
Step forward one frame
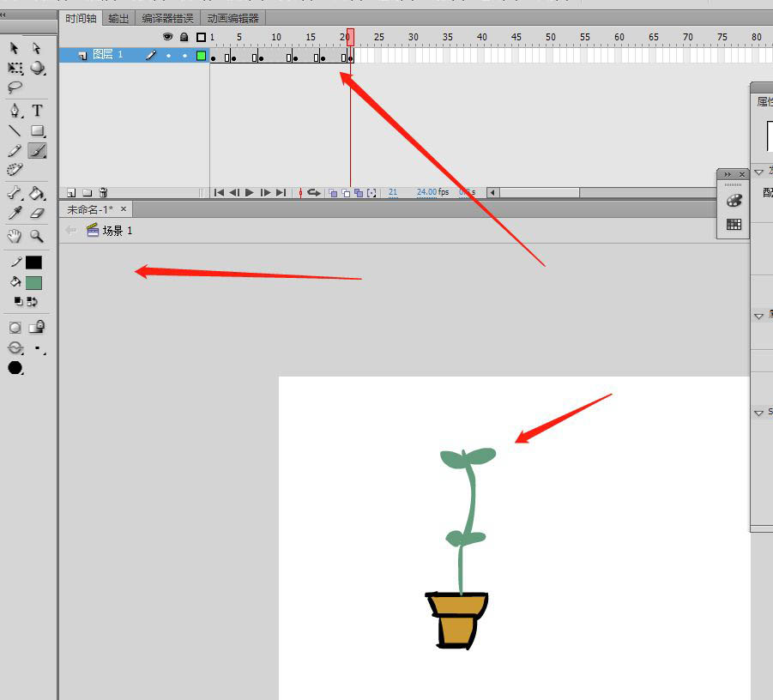pos(265,193)
